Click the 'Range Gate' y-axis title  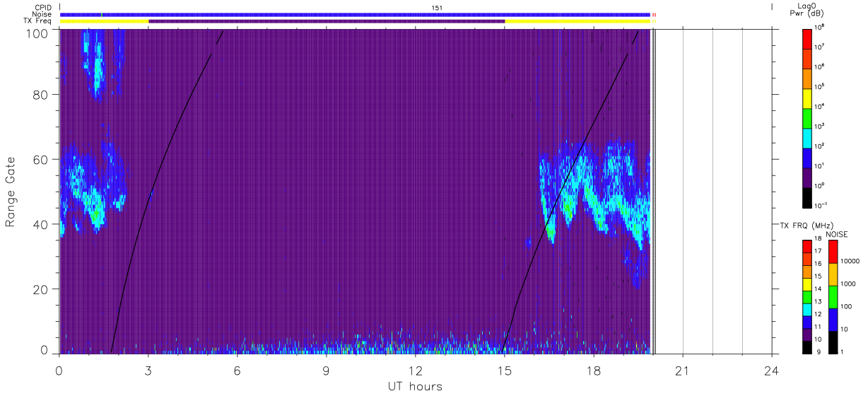(x=11, y=191)
